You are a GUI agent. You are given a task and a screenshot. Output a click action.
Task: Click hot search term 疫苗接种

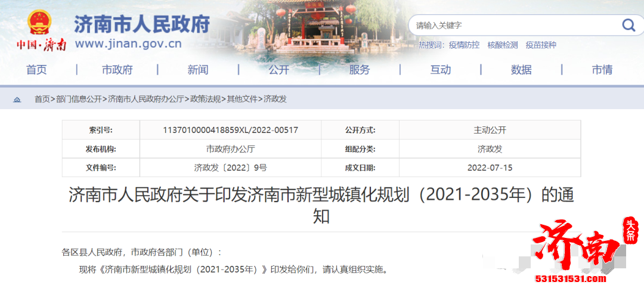tap(541, 45)
